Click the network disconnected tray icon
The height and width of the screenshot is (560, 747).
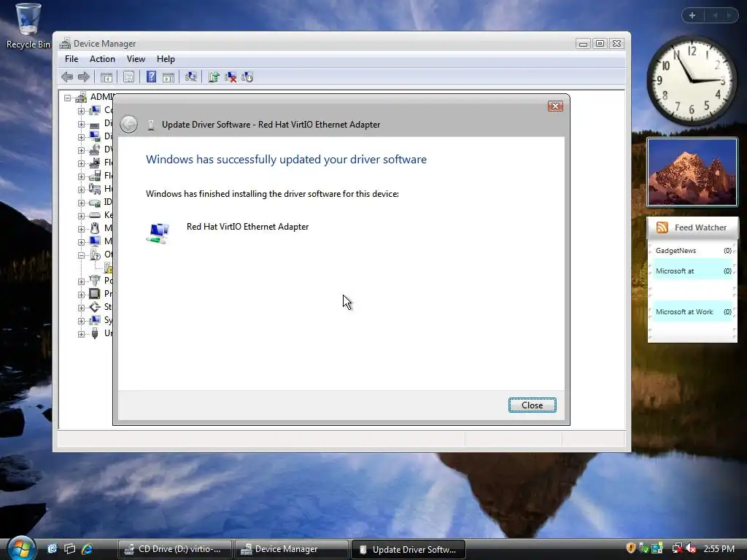point(677,548)
